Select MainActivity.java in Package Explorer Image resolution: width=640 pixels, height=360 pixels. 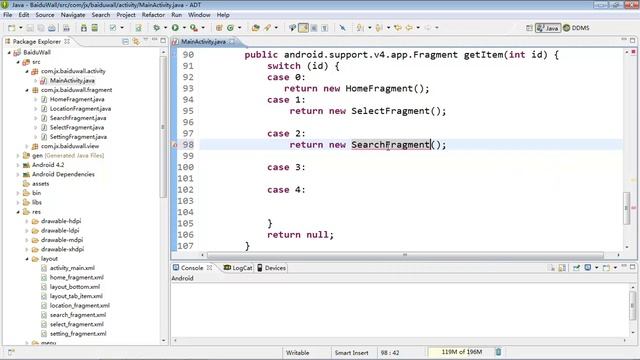72,80
